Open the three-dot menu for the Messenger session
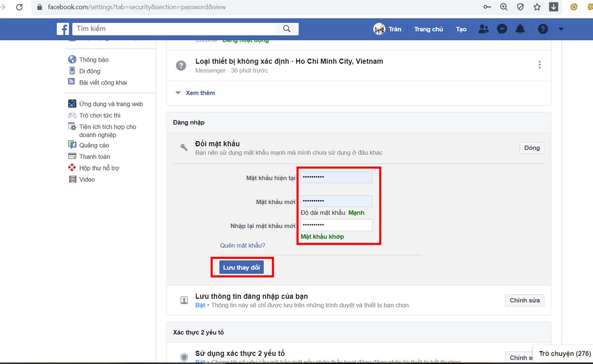The image size is (593, 364). click(x=539, y=65)
